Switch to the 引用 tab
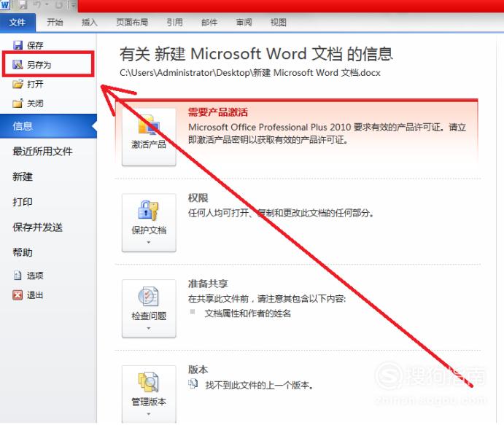The width and height of the screenshot is (504, 425). point(175,23)
